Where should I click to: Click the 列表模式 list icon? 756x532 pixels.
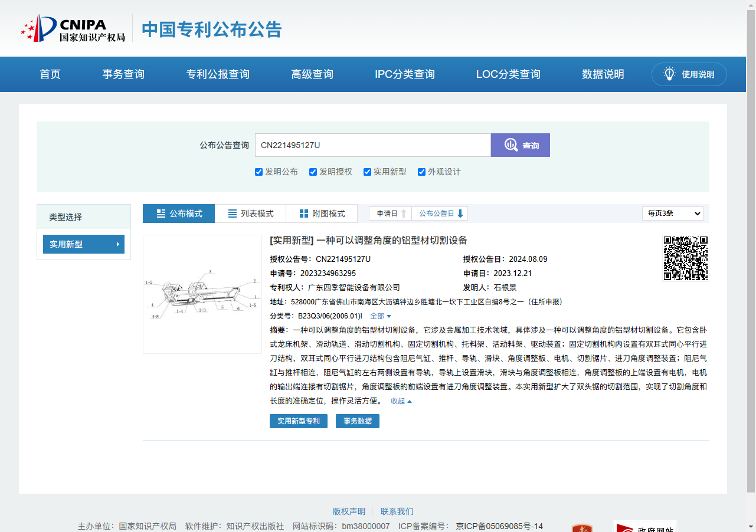tap(233, 214)
